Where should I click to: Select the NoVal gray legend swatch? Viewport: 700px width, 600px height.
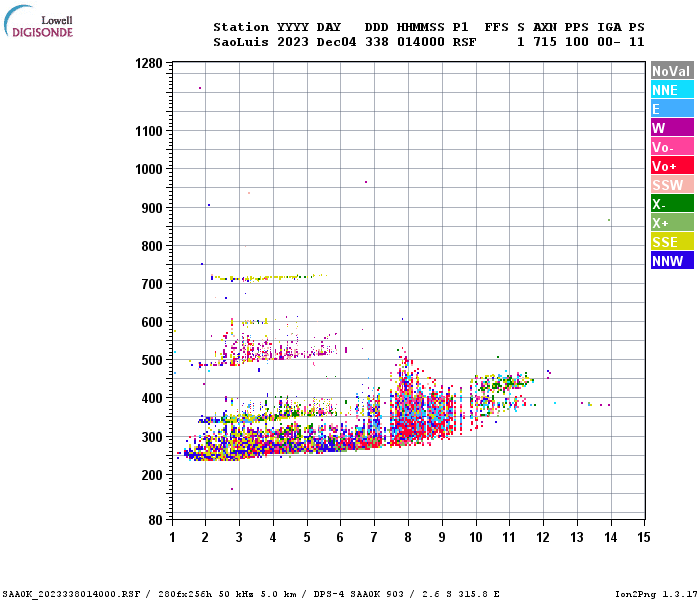(x=672, y=71)
